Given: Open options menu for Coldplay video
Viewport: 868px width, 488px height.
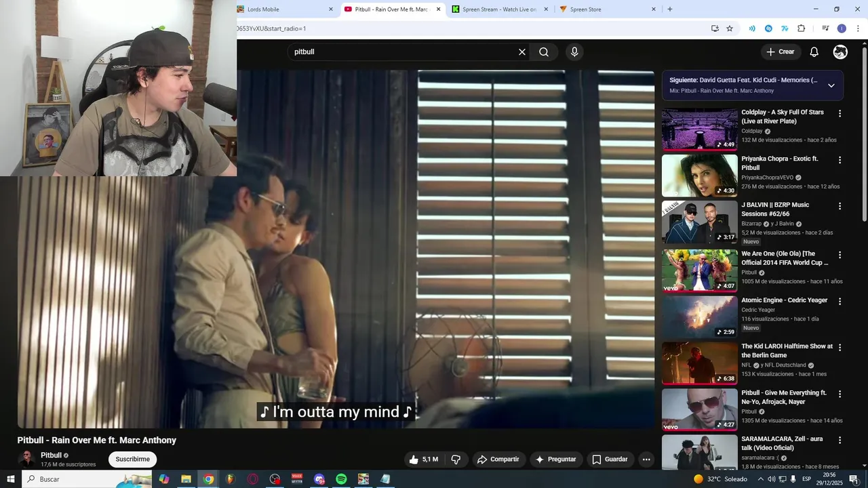Looking at the screenshot, I should coord(840,114).
